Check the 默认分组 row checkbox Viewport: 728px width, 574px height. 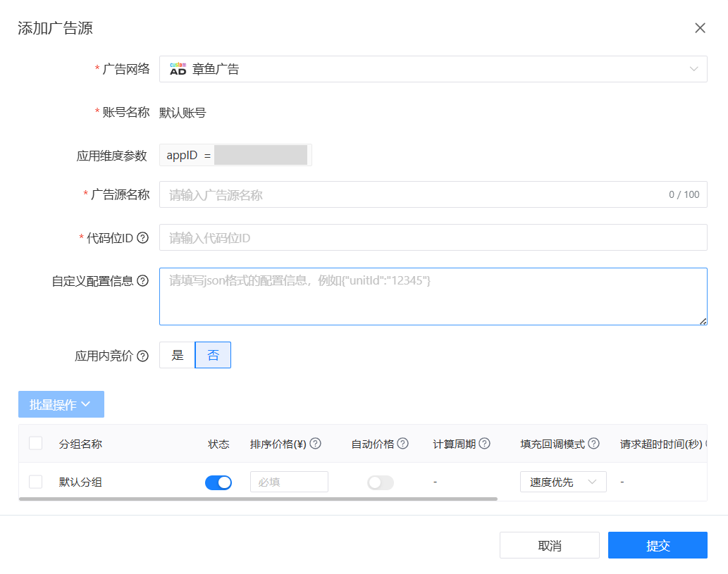35,482
